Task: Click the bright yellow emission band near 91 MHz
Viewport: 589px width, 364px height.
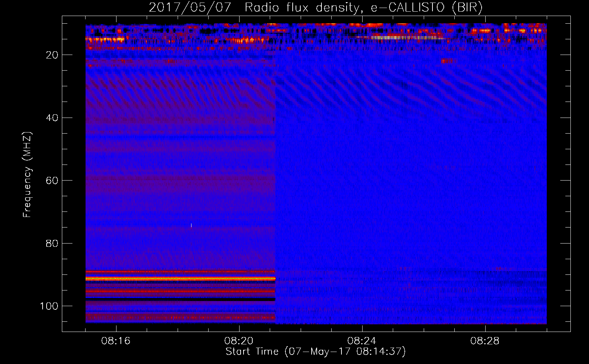Action: pyautogui.click(x=181, y=278)
